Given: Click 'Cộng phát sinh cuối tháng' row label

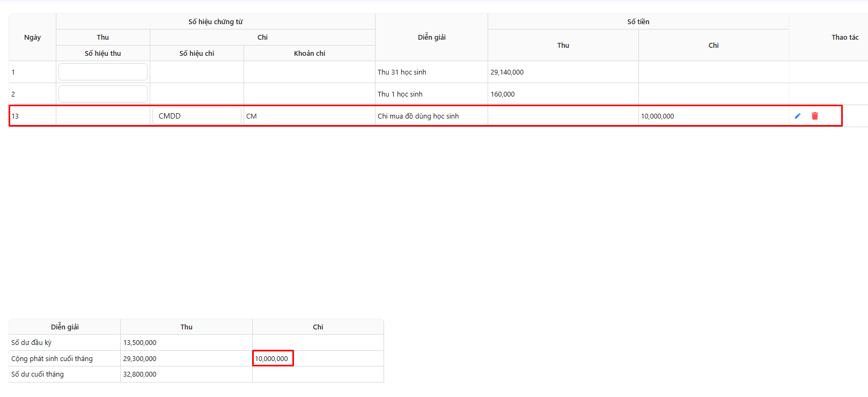Looking at the screenshot, I should [52, 358].
